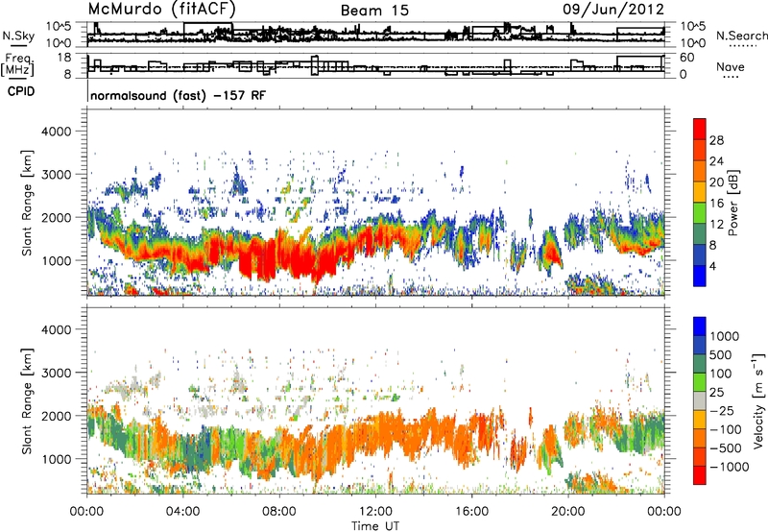Select the 24 label on power colorbar
This screenshot has height=532, width=768.
tap(716, 161)
